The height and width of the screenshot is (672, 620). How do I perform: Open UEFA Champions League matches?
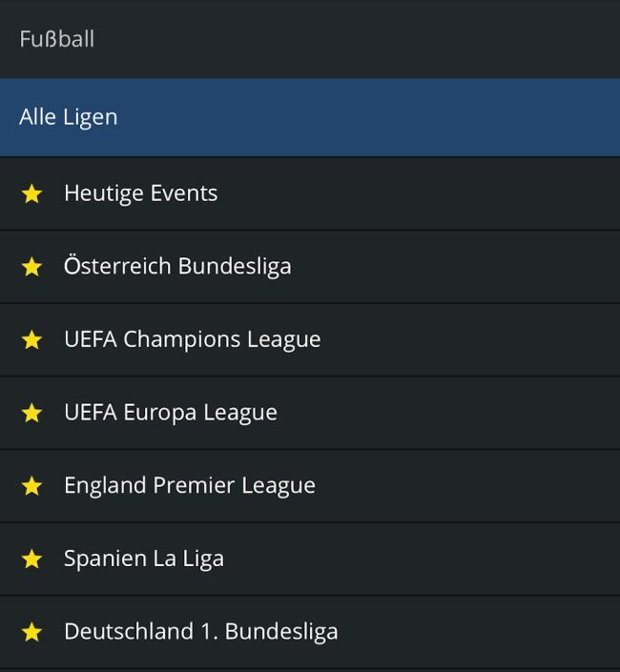pyautogui.click(x=192, y=339)
